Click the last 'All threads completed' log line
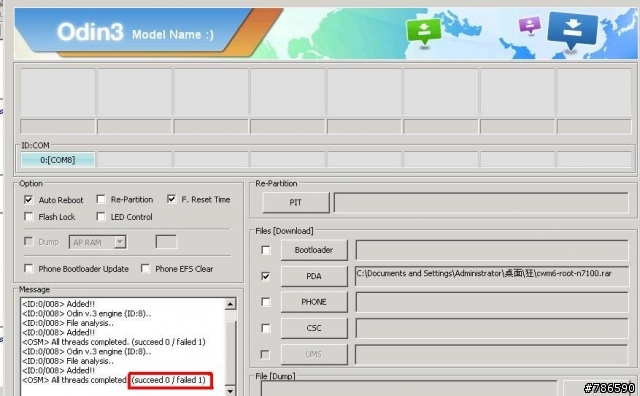This screenshot has height=396, width=640. pos(114,380)
